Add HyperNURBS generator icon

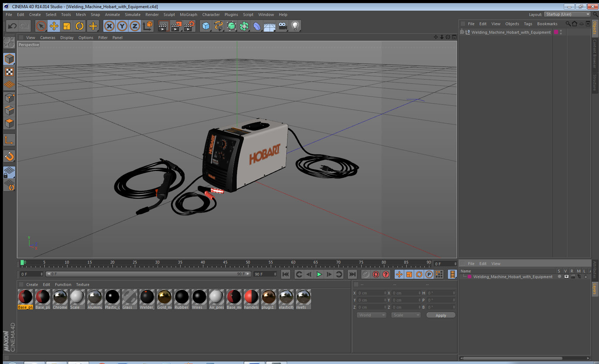click(231, 26)
